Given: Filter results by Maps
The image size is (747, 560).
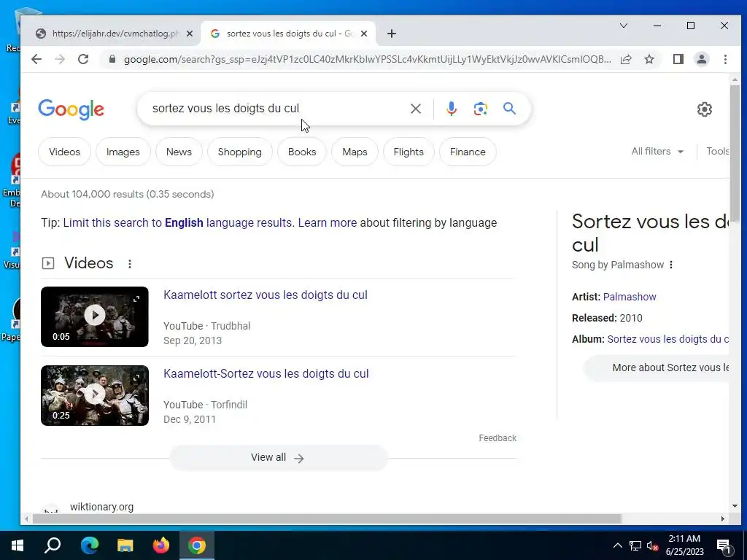Looking at the screenshot, I should [355, 152].
